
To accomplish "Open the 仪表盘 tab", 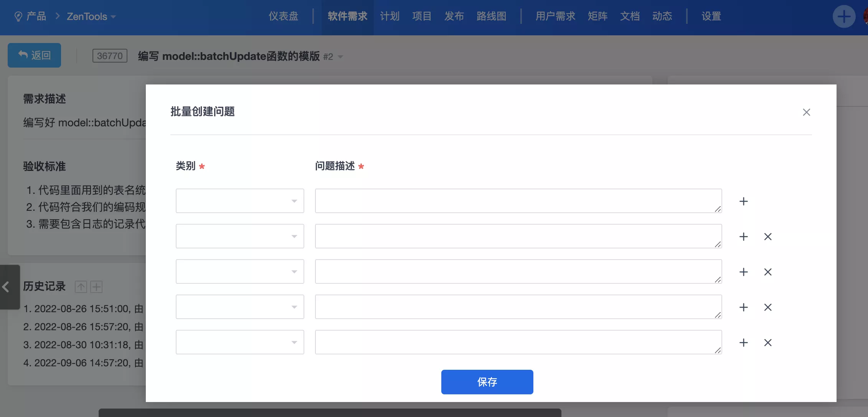I will [x=283, y=16].
